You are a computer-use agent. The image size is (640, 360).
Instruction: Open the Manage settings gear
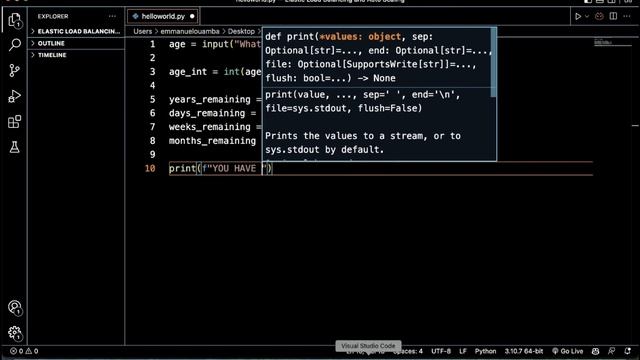[15, 333]
